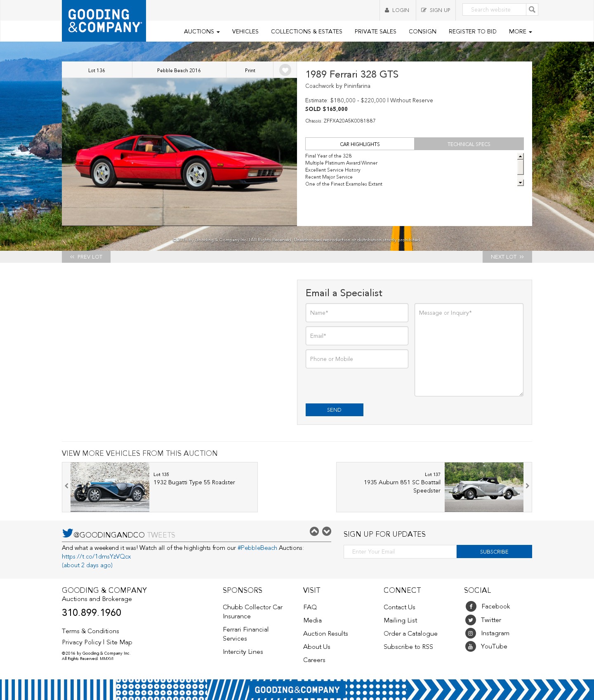This screenshot has height=700, width=594.
Task: Click the Pebble Beach 2016 link
Action: pyautogui.click(x=179, y=70)
